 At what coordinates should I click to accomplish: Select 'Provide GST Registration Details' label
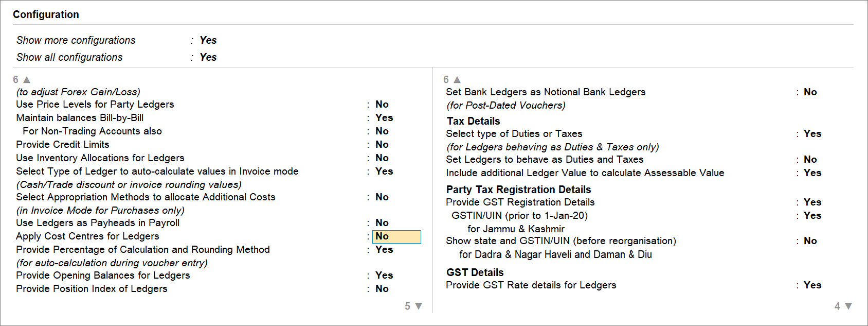tap(520, 202)
